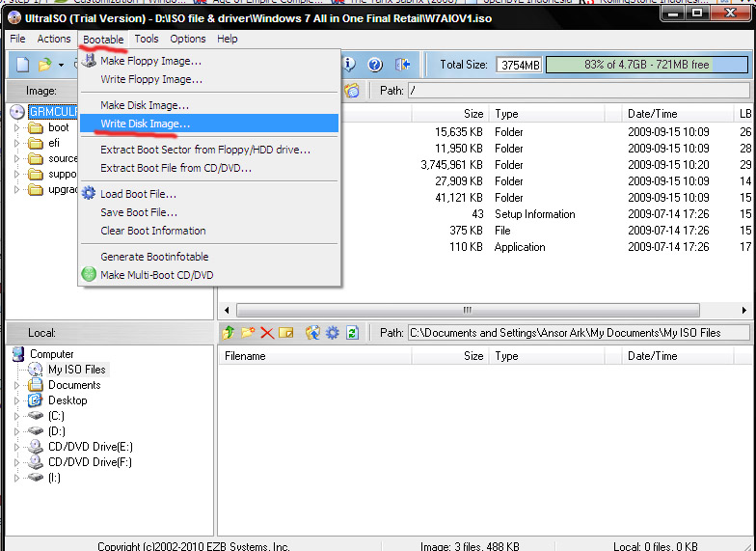Choose Make Floppy Image menu entry
The image size is (756, 551).
click(209, 61)
